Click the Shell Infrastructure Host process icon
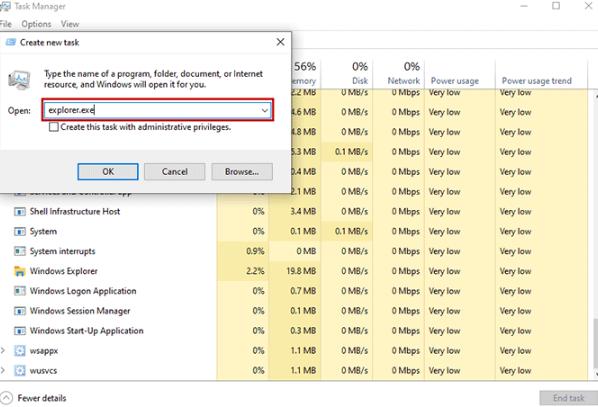The image size is (598, 407). tap(19, 212)
